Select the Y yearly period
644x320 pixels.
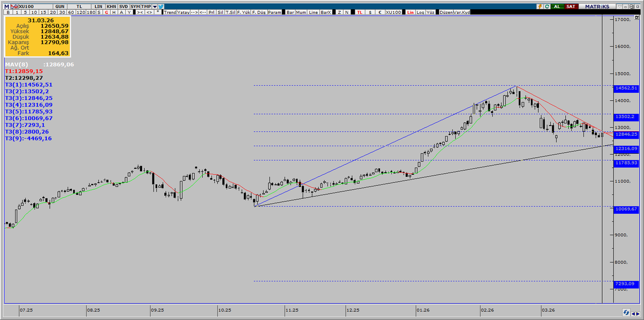(129, 12)
